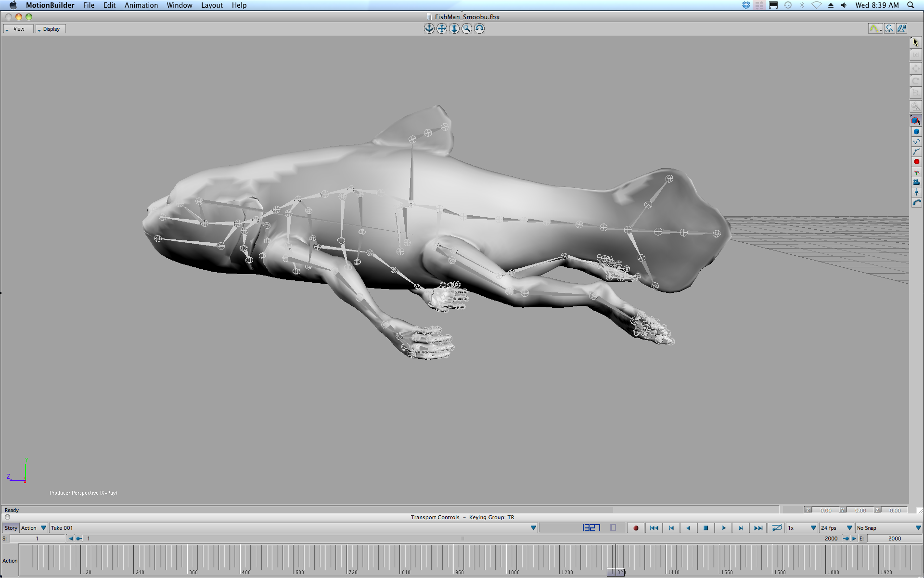Open the Help menu
Image resolution: width=924 pixels, height=578 pixels.
point(239,5)
